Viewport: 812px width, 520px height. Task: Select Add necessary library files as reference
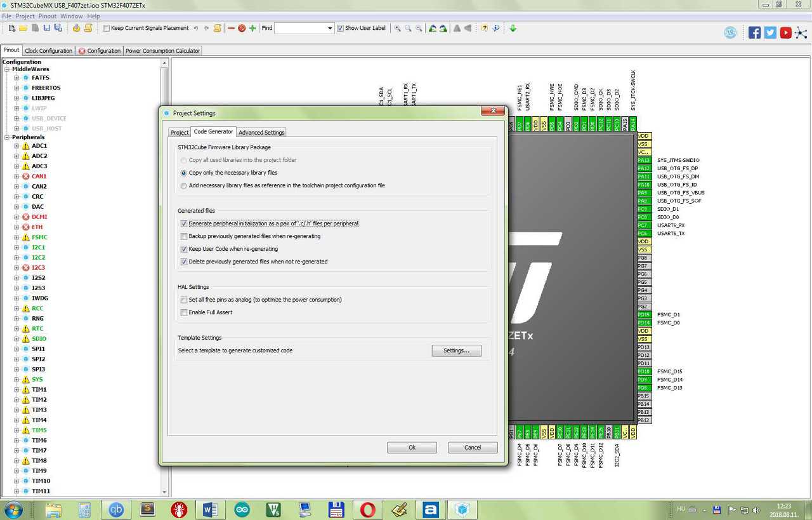coord(184,185)
